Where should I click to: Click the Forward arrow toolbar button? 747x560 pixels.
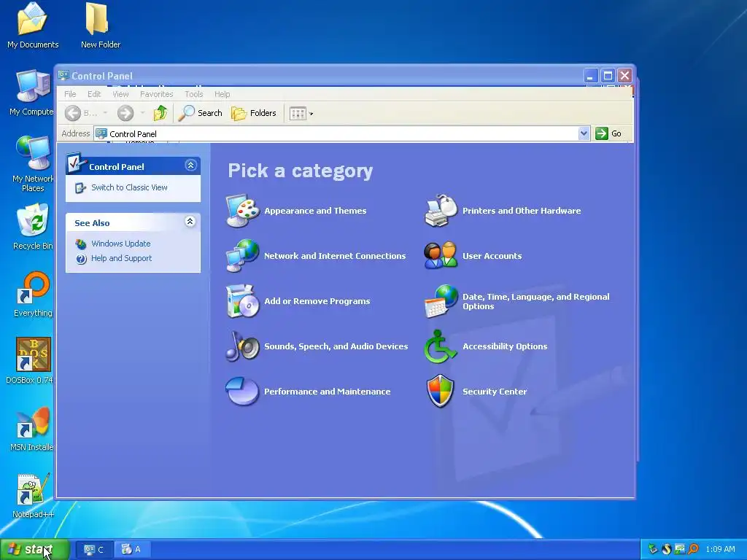[125, 113]
